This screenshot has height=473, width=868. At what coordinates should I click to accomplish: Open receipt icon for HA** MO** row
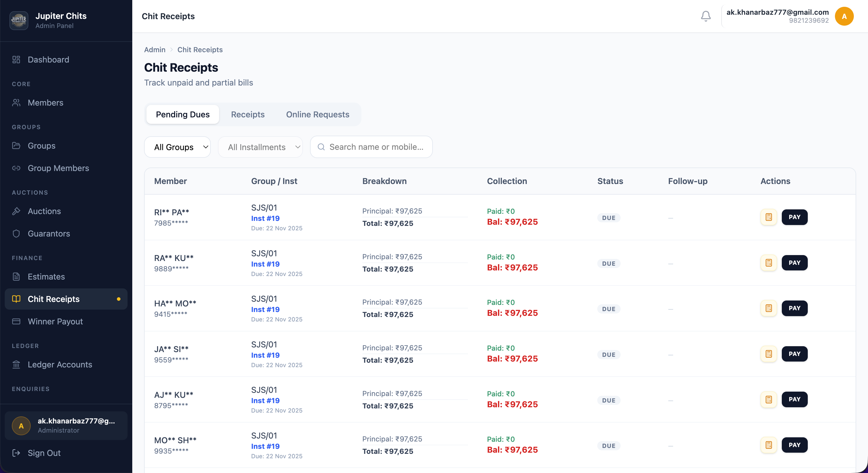(x=769, y=308)
